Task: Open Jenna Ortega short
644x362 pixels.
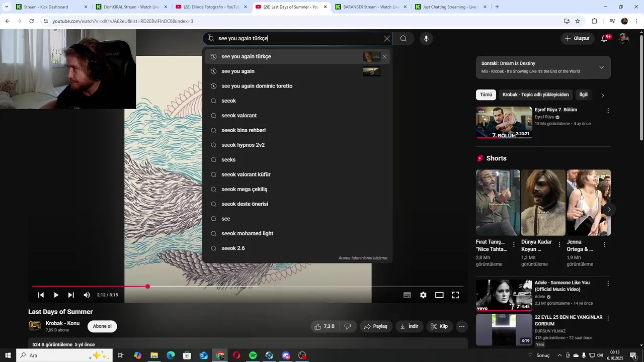Action: [x=589, y=202]
